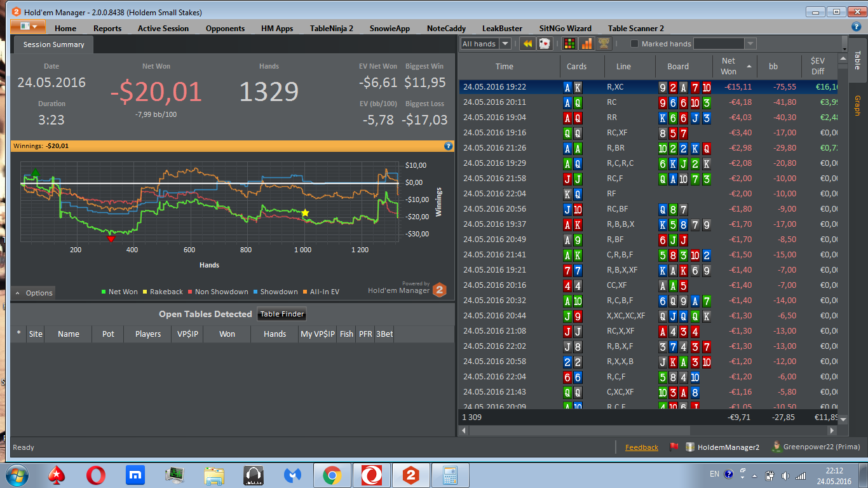Open the NoteCaddy menu item
Screen dimensions: 868x488
point(446,28)
